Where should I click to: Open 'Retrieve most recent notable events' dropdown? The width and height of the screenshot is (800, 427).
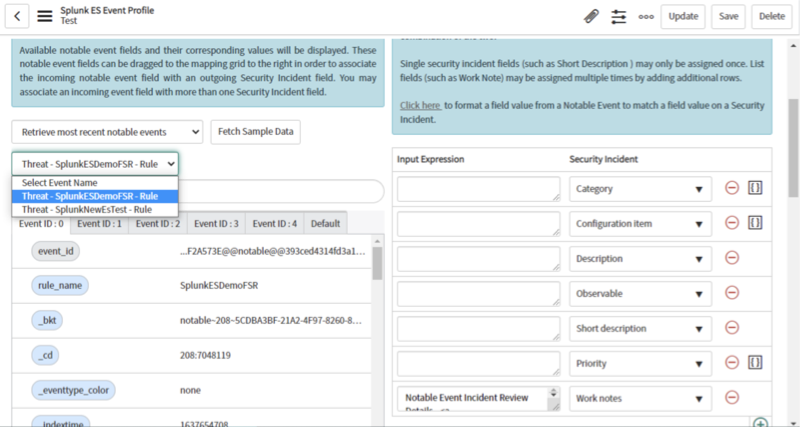107,132
